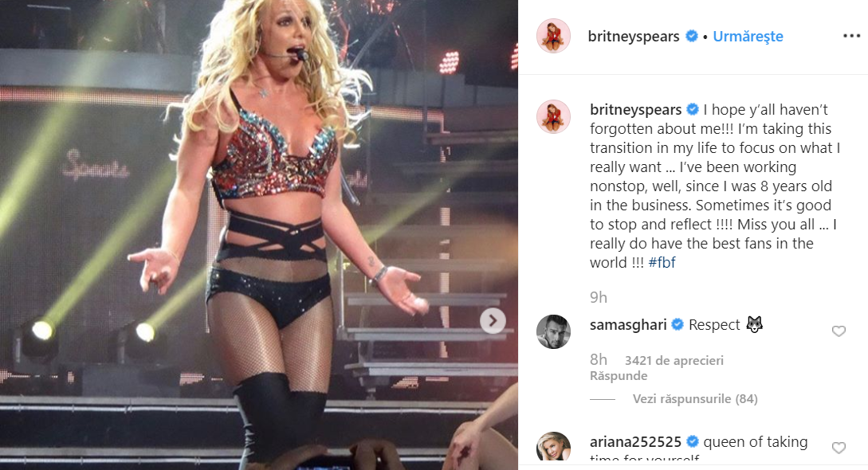The image size is (868, 470).
Task: Open ariana252525 username link
Action: click(635, 442)
